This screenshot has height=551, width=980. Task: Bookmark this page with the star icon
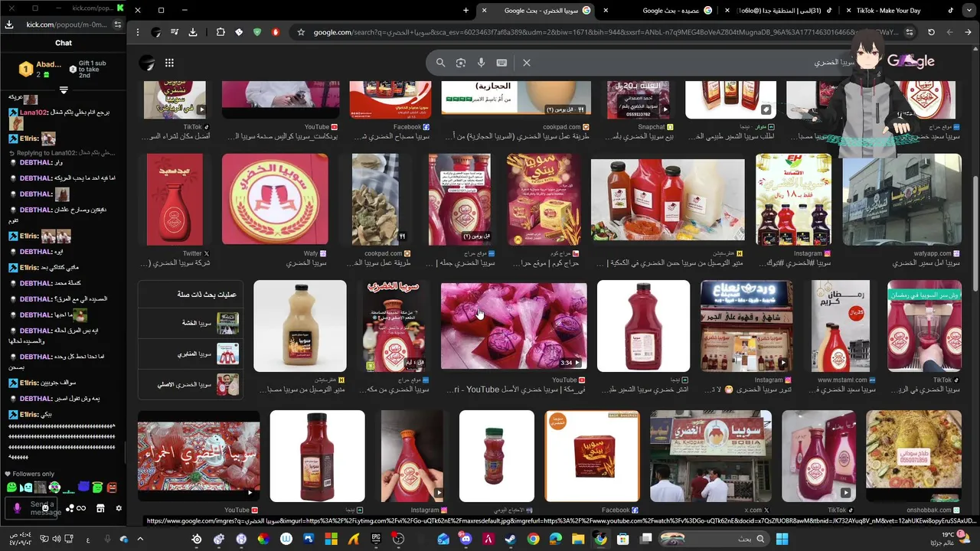coord(301,32)
